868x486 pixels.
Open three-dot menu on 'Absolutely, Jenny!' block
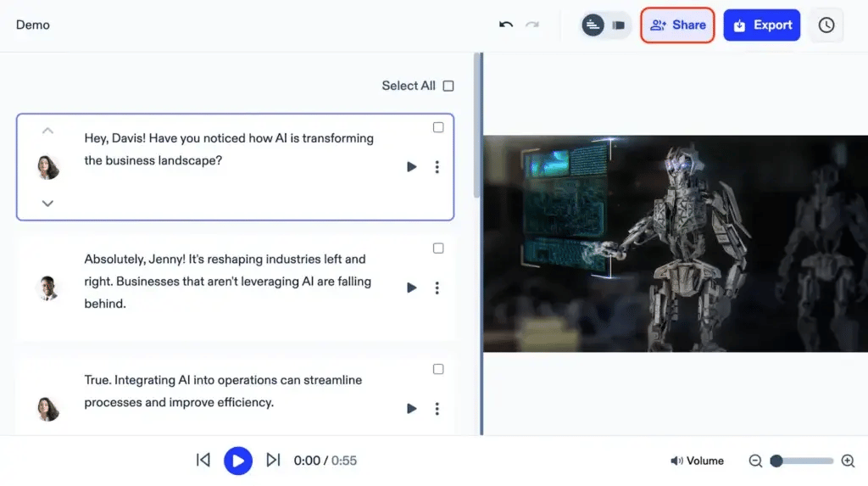(x=437, y=288)
